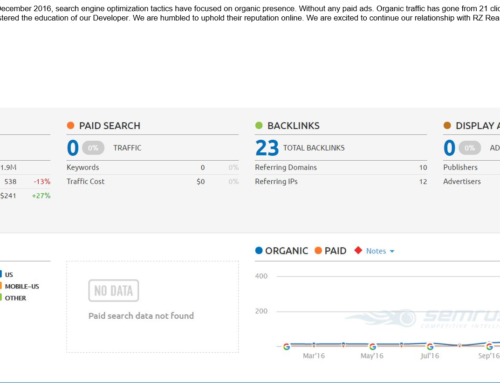This screenshot has width=500, height=383.
Task: Click the Google update marker above Jul'16
Action: click(x=430, y=347)
